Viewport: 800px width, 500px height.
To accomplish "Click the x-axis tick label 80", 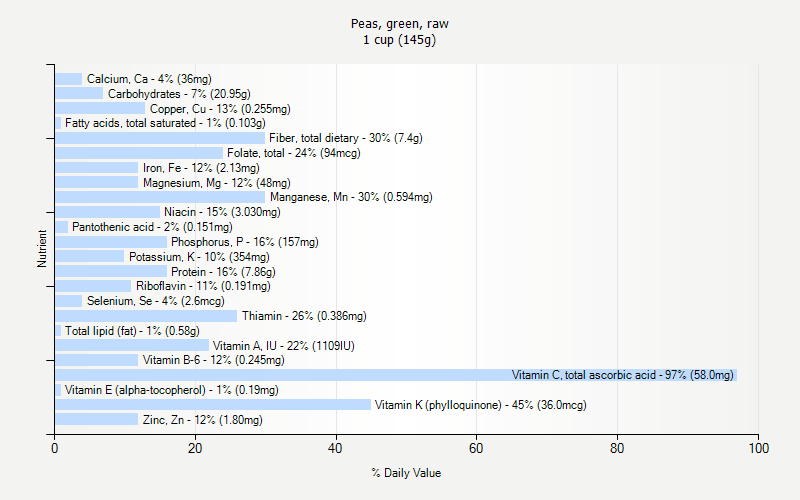I will coord(617,448).
